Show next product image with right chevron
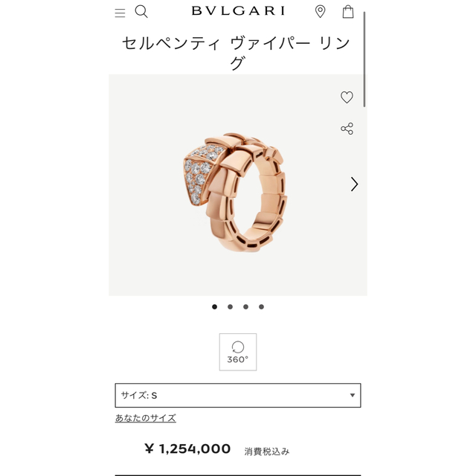 coord(354,184)
